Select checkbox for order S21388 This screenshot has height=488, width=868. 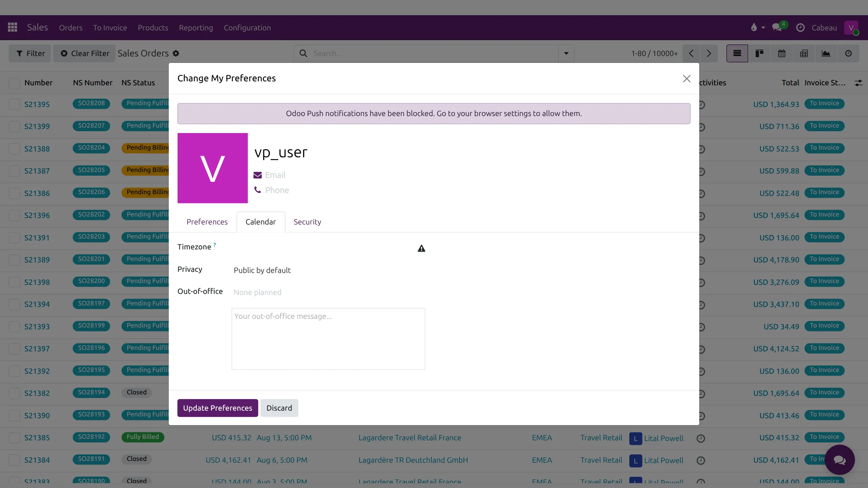[x=14, y=149]
